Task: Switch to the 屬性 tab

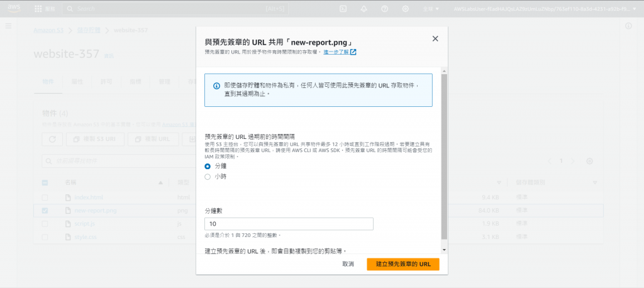Action: click(77, 82)
